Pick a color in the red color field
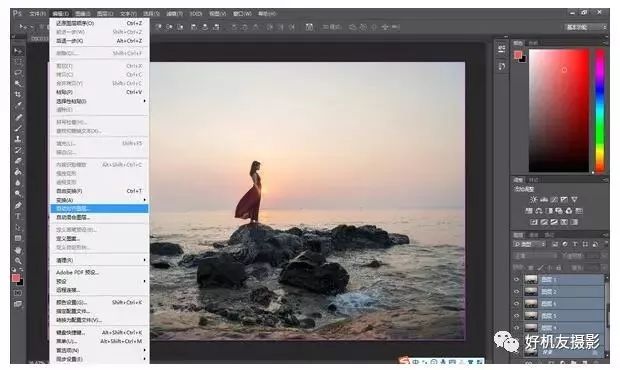Image resolution: width=620 pixels, height=370 pixels. click(x=559, y=110)
